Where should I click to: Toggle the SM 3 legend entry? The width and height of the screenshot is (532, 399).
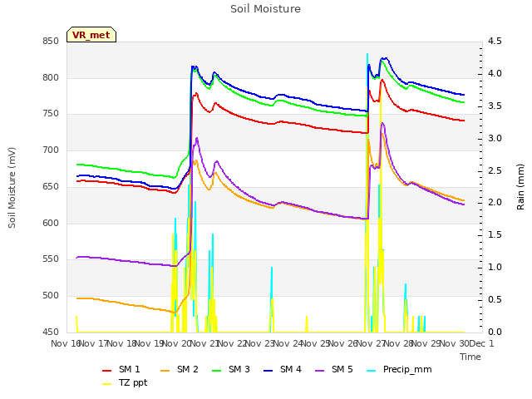click(231, 369)
